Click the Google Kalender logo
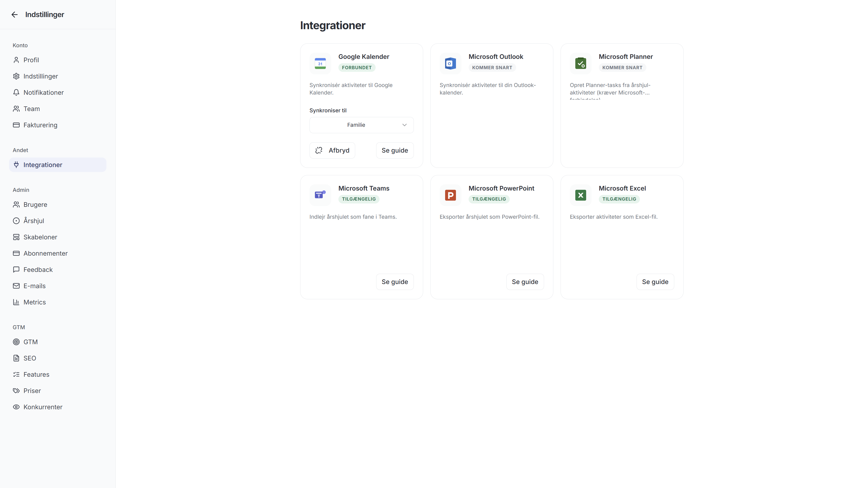This screenshot has width=868, height=488. click(320, 63)
